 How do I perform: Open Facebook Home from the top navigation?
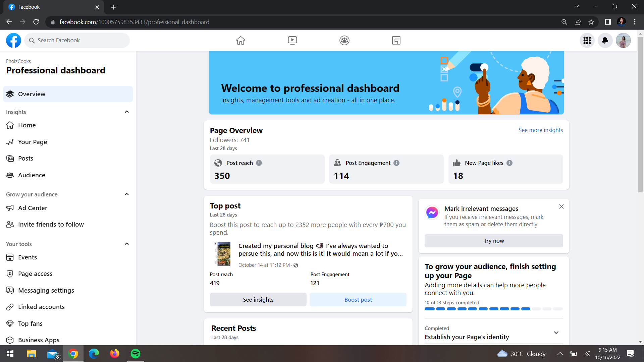[x=240, y=41]
